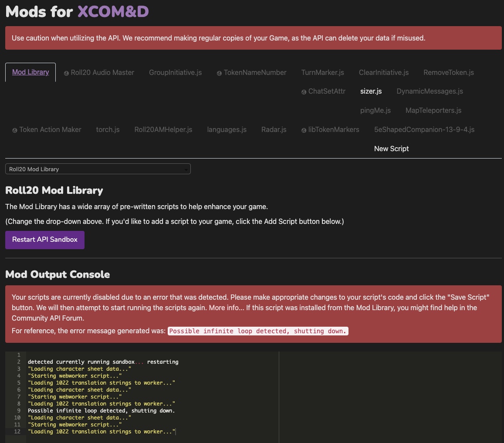This screenshot has height=443, width=504.
Task: Open the Roll20AMHelper.js tab
Action: pyautogui.click(x=163, y=129)
